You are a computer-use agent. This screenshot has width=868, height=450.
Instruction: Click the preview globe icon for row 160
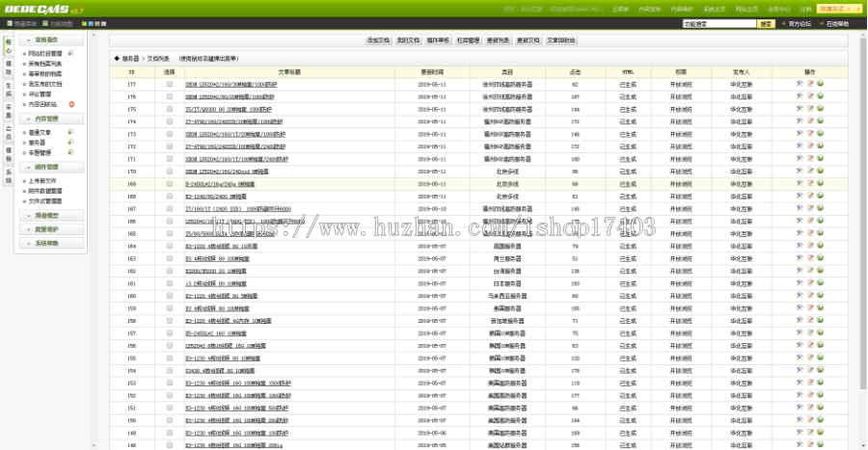(821, 295)
